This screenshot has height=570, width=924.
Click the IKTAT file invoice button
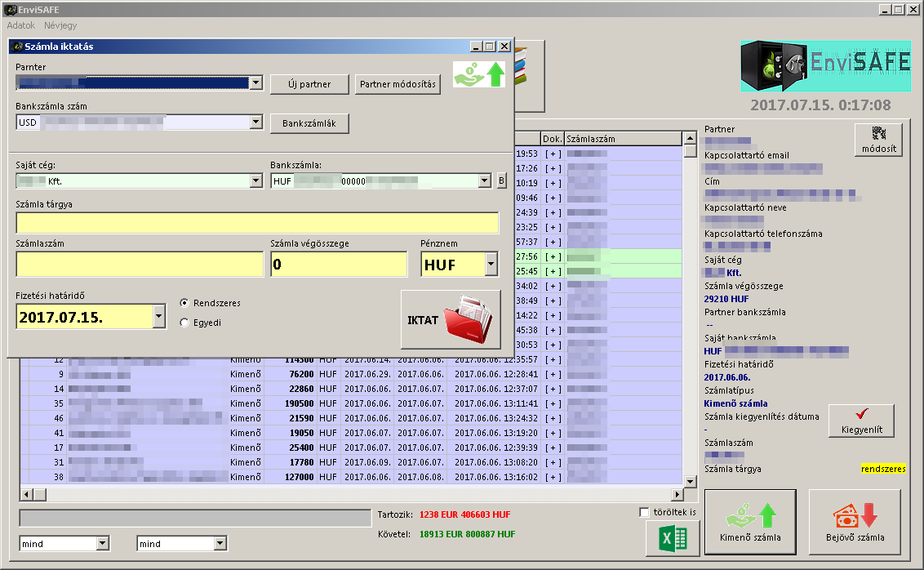(451, 319)
